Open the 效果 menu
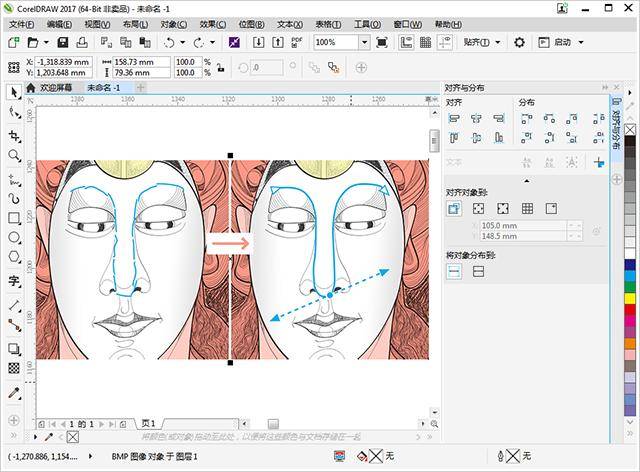The height and width of the screenshot is (472, 640). pos(213,24)
